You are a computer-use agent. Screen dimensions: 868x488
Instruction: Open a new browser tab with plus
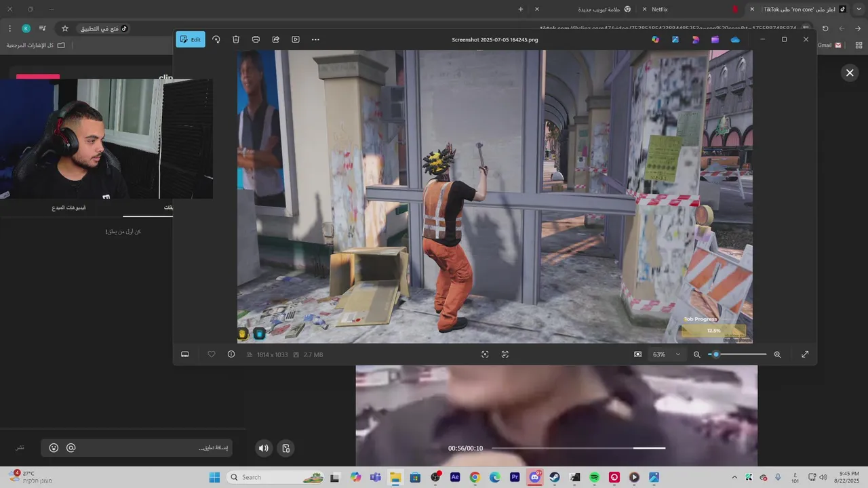pos(521,9)
